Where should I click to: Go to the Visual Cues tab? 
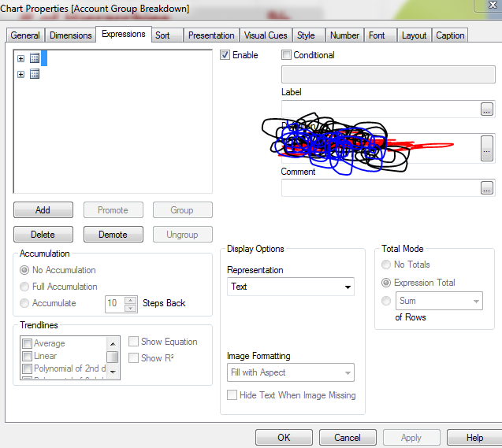pos(266,35)
